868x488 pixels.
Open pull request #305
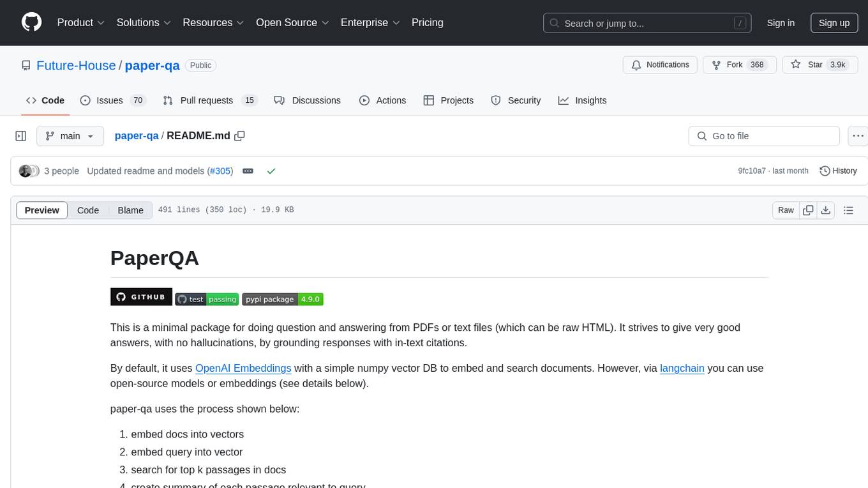click(x=220, y=171)
